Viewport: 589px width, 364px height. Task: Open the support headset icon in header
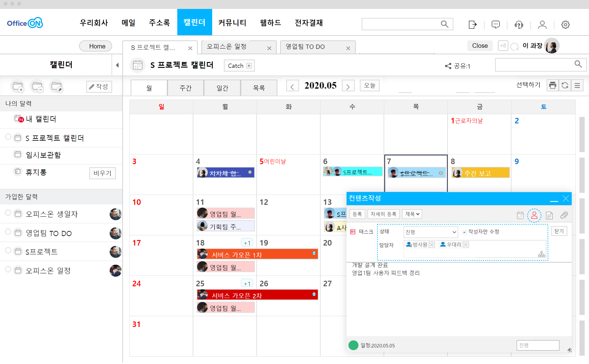[519, 25]
